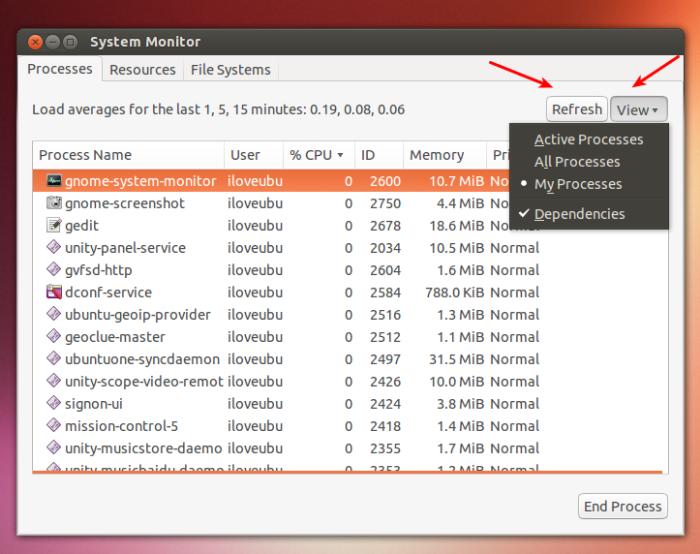Select the gnome-screenshot process name
Viewport: 700px width, 554px height.
[125, 204]
